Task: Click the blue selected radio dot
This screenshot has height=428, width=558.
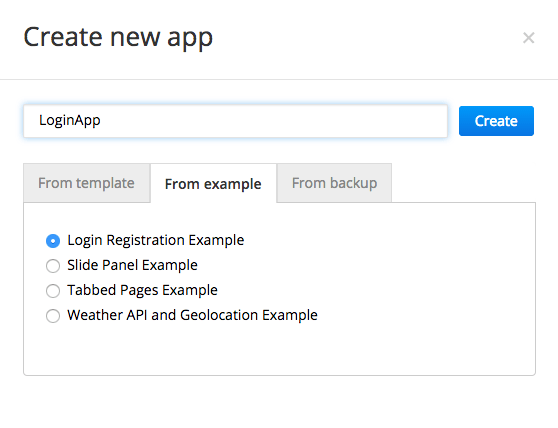Action: click(53, 241)
